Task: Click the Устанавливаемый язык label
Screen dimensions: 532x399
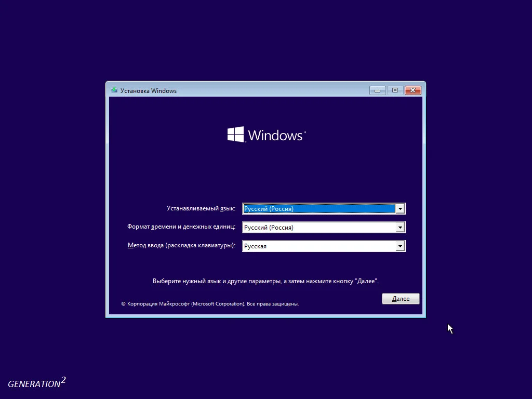Action: point(201,208)
